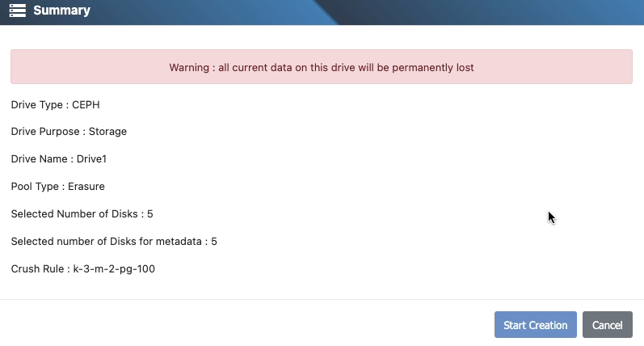Click the Summary title text
Image resolution: width=644 pixels, height=346 pixels.
click(x=61, y=11)
